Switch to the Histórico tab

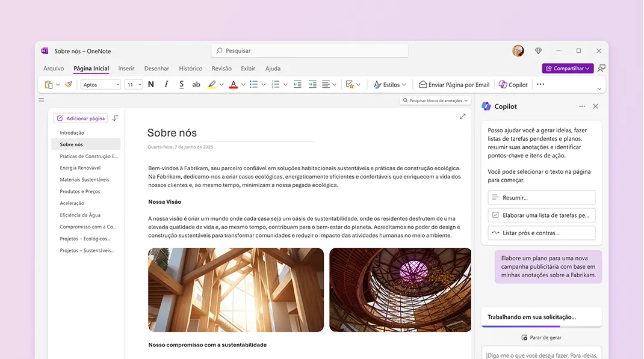(191, 69)
